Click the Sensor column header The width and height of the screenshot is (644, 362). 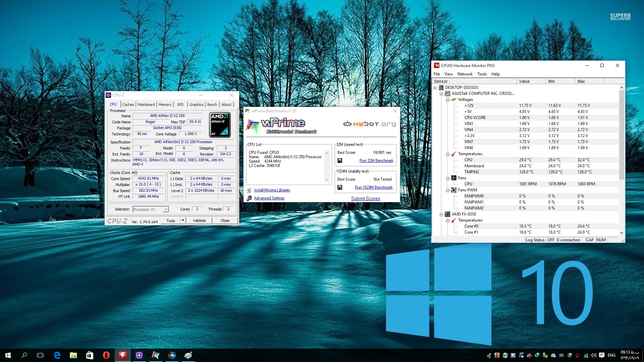pos(475,81)
